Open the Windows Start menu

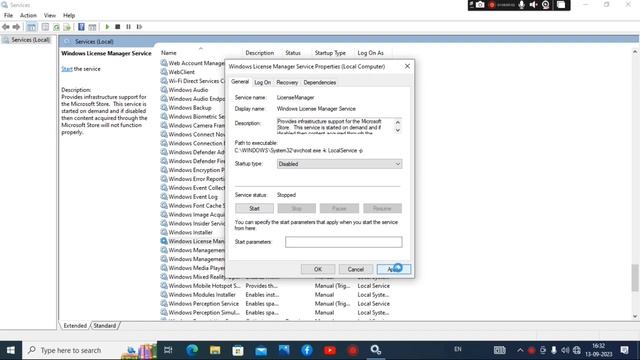pyautogui.click(x=11, y=350)
